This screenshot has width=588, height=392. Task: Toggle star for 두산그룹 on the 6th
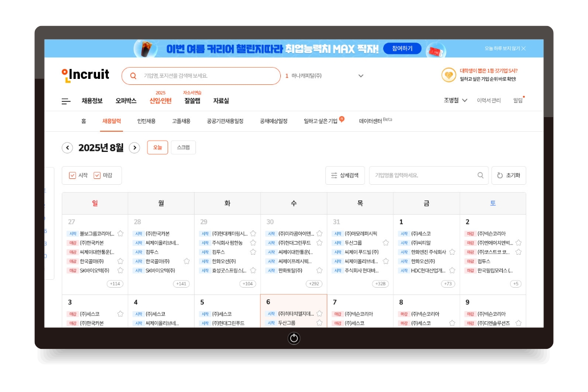point(319,323)
